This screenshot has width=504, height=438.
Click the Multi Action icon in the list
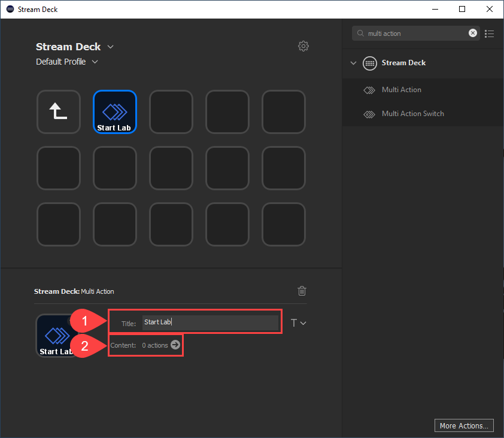(369, 90)
